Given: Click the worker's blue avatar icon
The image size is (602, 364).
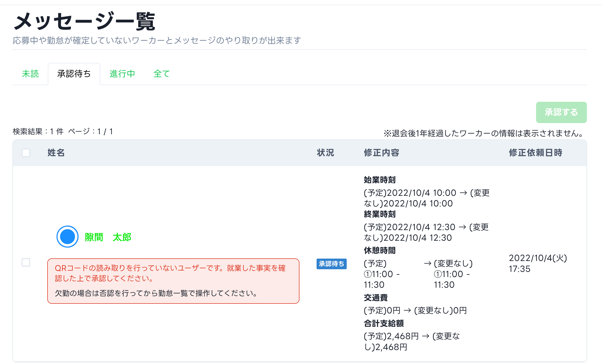Looking at the screenshot, I should 67,237.
